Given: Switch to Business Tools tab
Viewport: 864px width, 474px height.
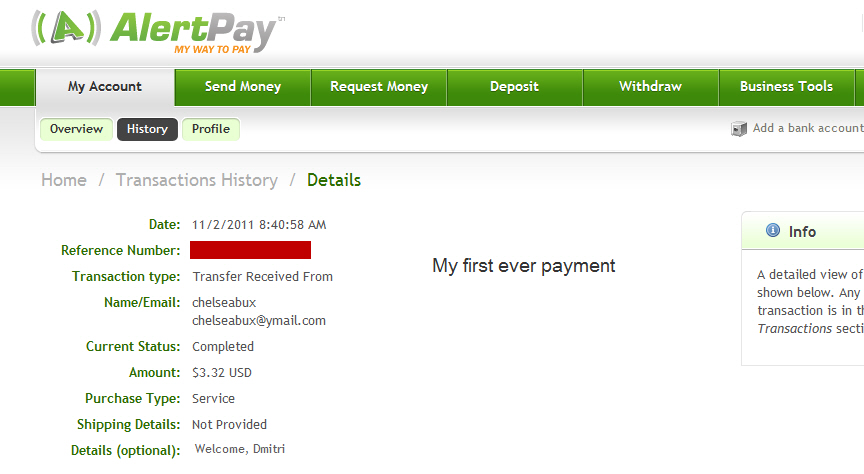Looking at the screenshot, I should click(786, 87).
